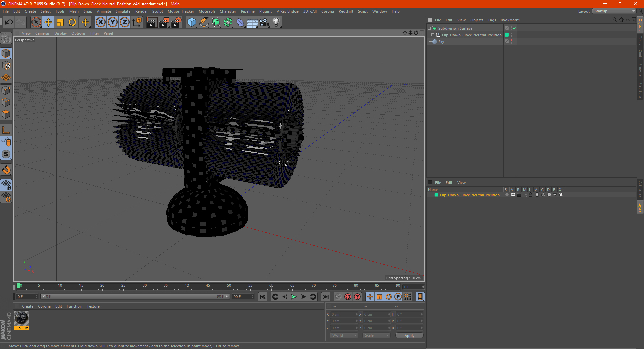Open the Layout Startup dropdown
Screen dimensions: 644x349
point(614,11)
